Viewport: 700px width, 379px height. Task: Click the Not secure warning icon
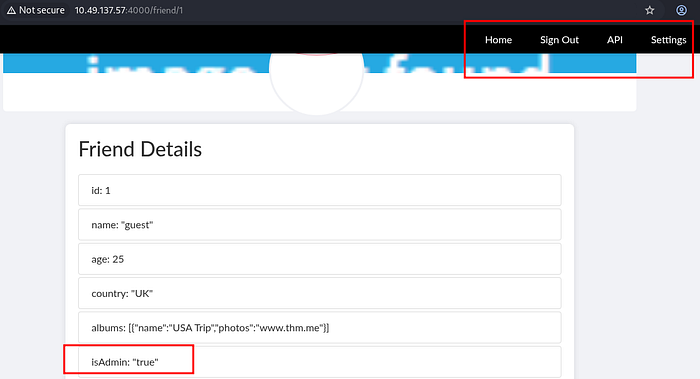click(x=12, y=10)
